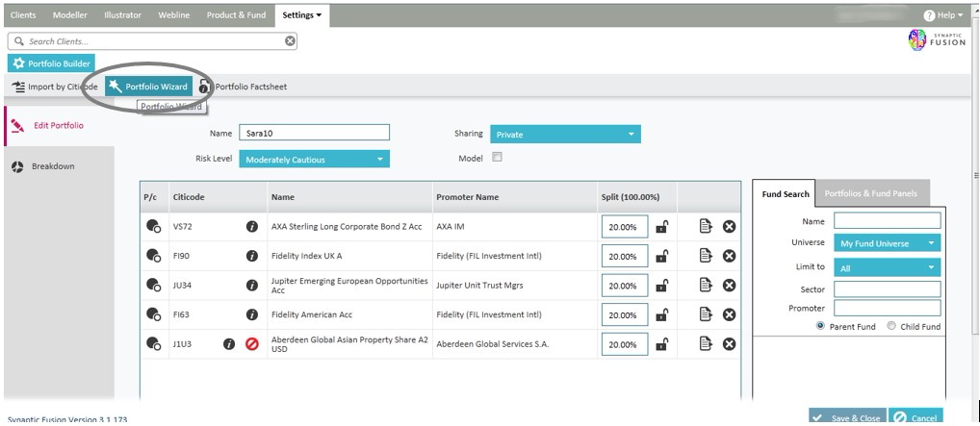980x426 pixels.
Task: Clear the client search box
Action: point(291,41)
